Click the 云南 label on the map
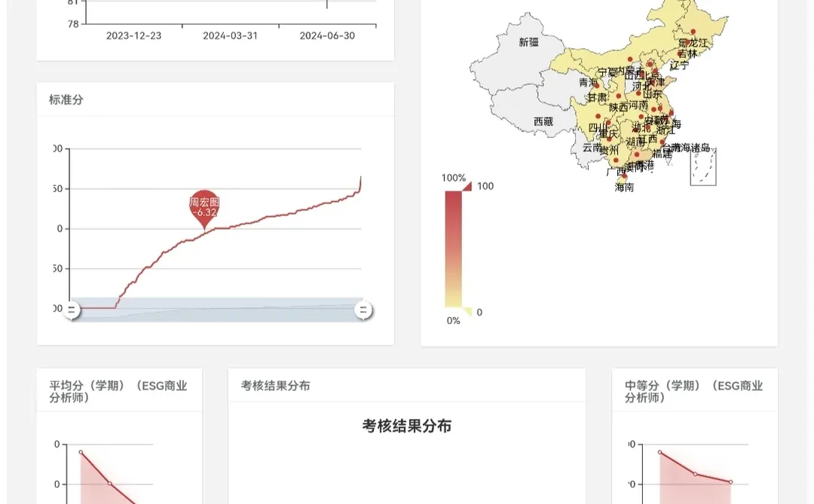 (592, 148)
